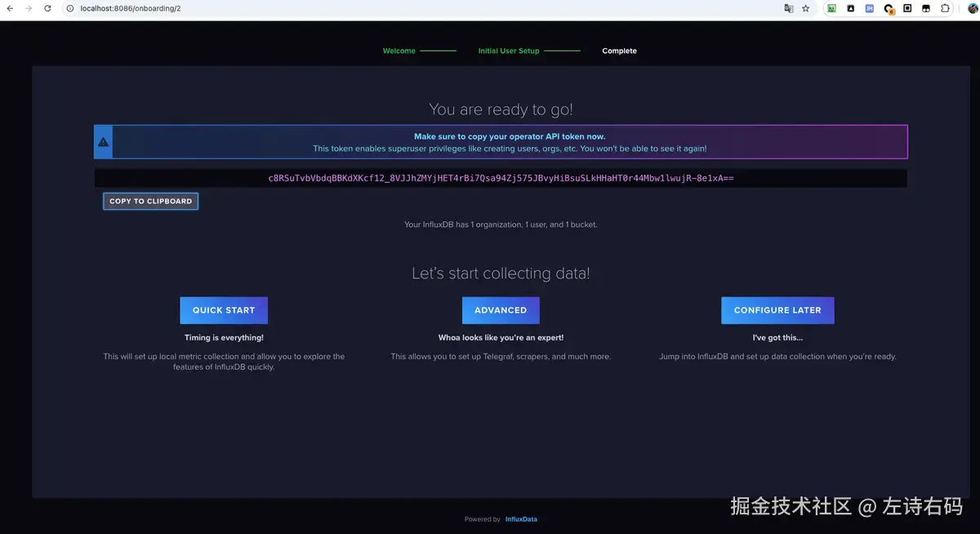Click the Initial User Setup step

point(509,51)
